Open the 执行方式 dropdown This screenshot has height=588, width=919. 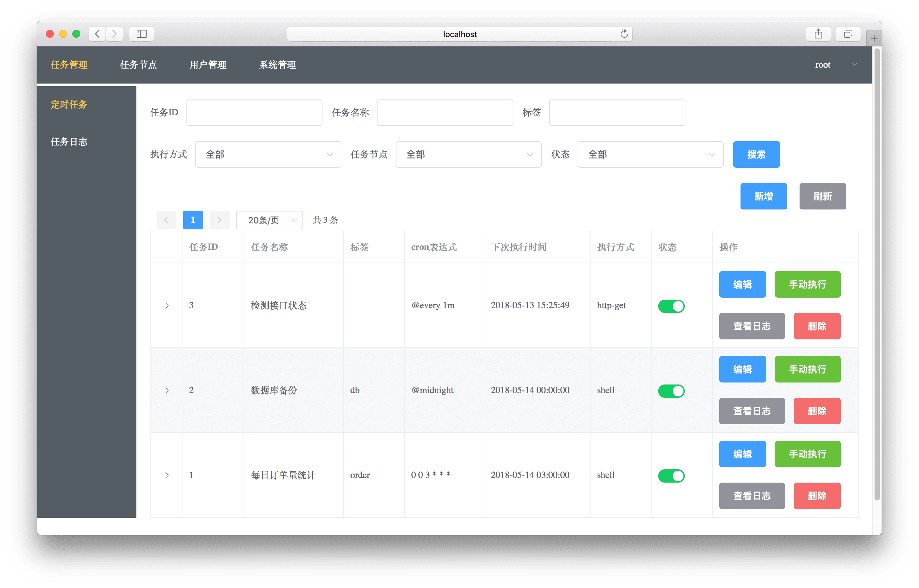tap(268, 155)
